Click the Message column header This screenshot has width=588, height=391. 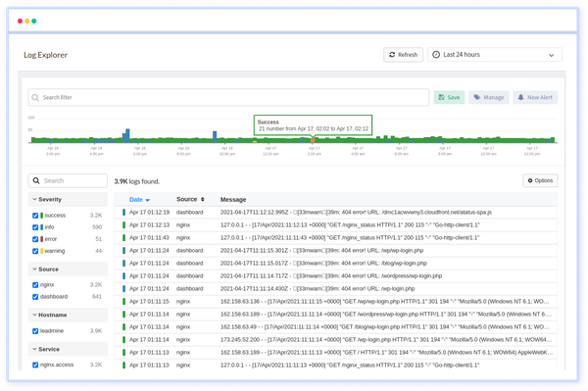[x=233, y=200]
